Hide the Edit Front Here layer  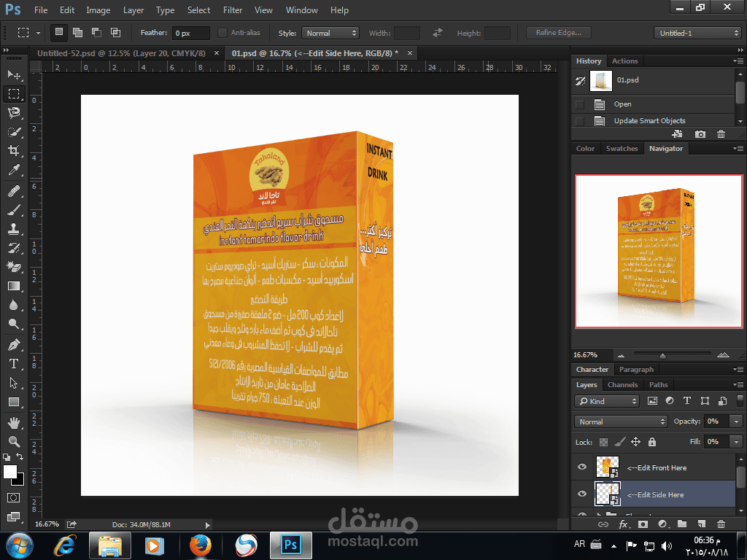point(582,467)
